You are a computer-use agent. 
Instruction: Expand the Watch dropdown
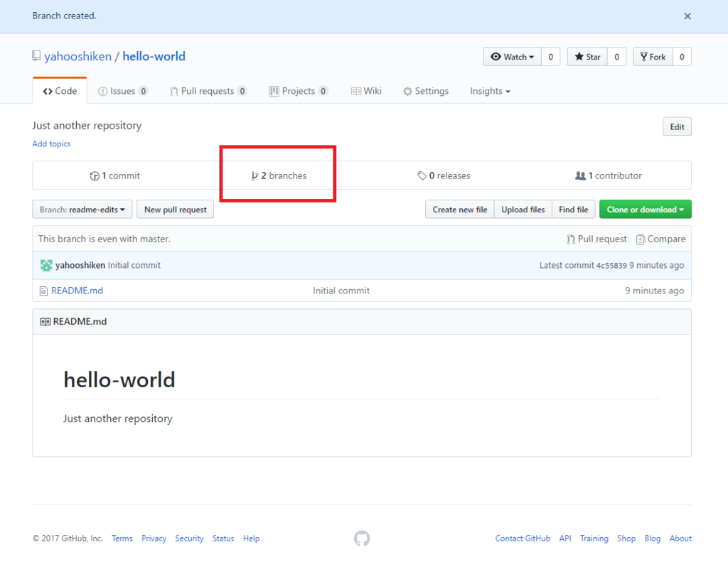point(512,57)
